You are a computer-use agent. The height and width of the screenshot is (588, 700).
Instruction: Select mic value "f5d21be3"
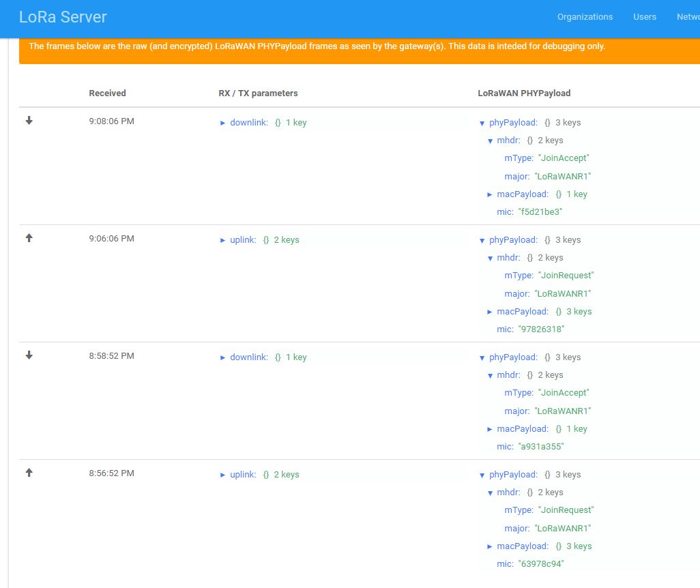coord(540,211)
